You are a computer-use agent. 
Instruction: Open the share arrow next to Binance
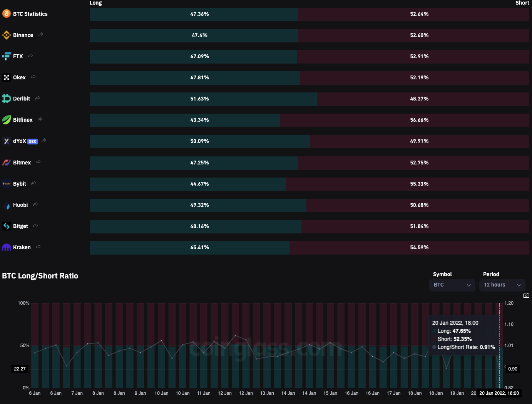click(41, 35)
